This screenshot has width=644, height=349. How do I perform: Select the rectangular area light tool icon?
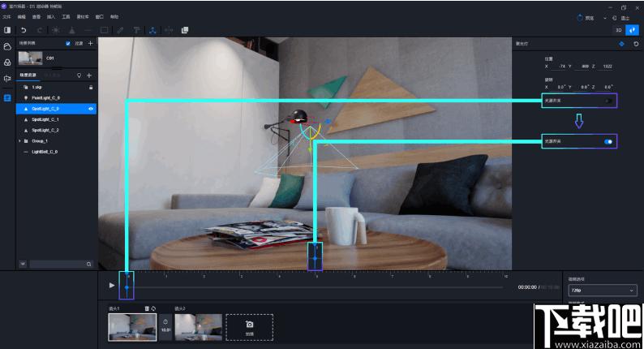105,30
